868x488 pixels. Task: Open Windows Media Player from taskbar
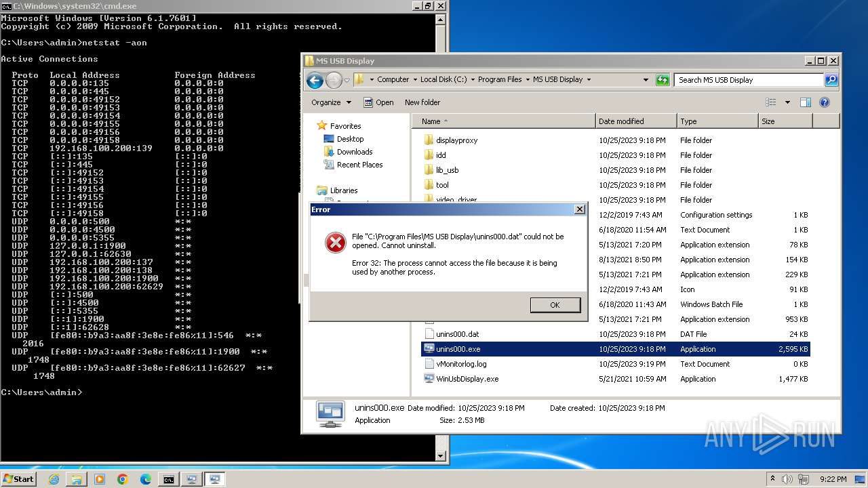click(100, 479)
